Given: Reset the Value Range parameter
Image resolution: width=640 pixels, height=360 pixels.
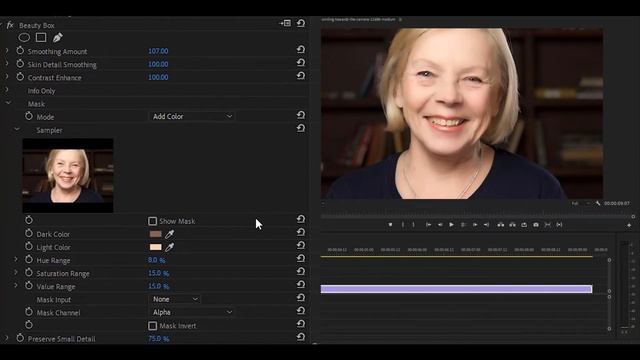Looking at the screenshot, I should click(x=301, y=284).
